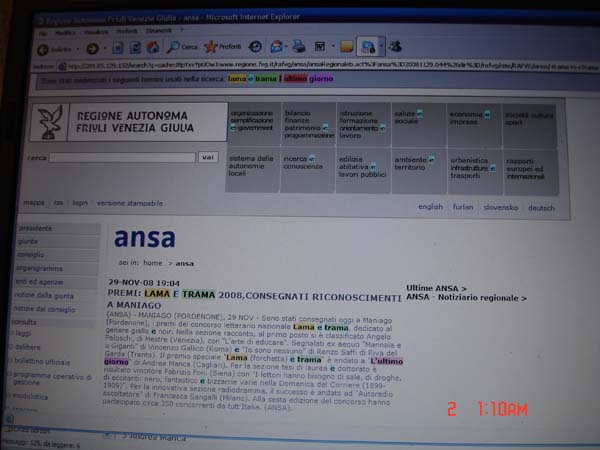This screenshot has width=600, height=450.
Task: Click the cerca search input field
Action: (x=122, y=158)
